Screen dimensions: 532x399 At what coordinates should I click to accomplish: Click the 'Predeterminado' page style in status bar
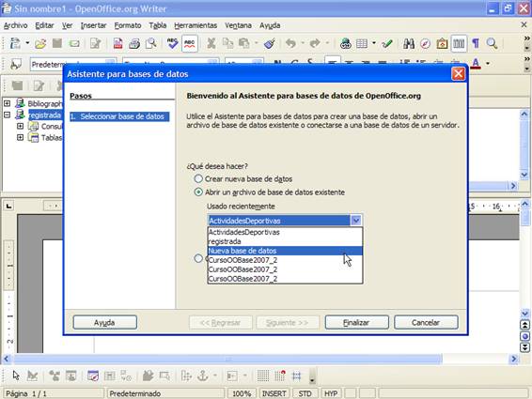click(165, 393)
